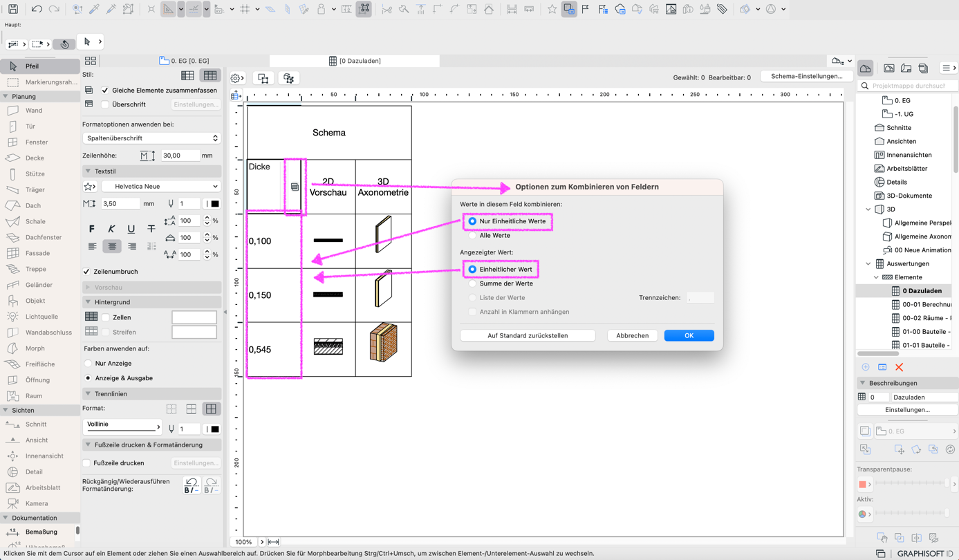Open Ansichten in the navigator
Image resolution: width=959 pixels, height=560 pixels.
(901, 142)
